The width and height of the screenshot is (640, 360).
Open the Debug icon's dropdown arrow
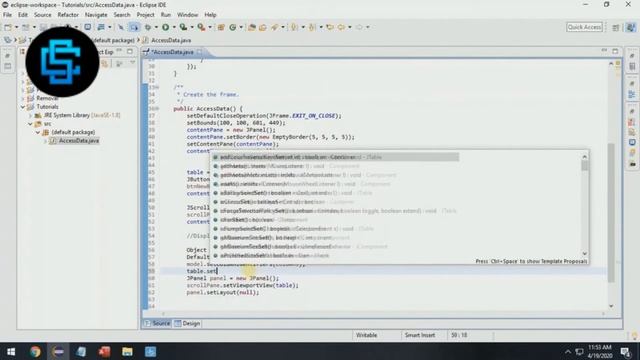pos(156,27)
